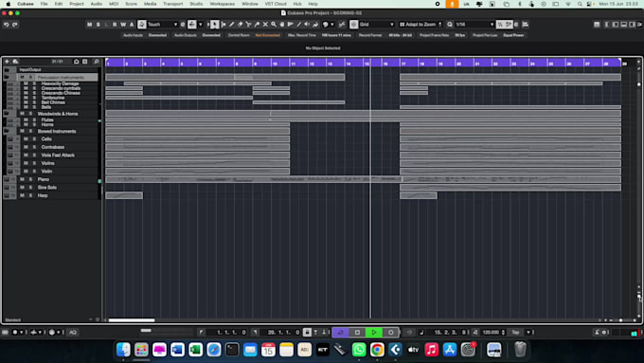Toggle Auto-Scroll button

pyautogui.click(x=192, y=25)
